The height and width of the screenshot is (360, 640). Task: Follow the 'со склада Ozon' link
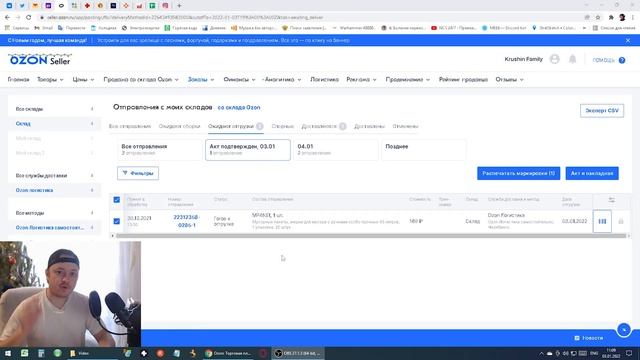point(239,107)
